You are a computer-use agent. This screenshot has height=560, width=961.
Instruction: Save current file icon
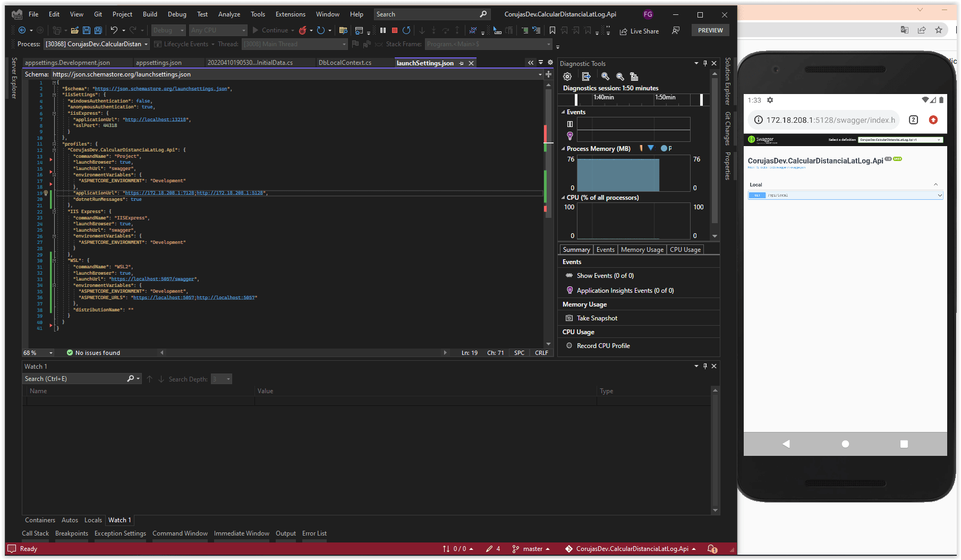click(x=86, y=30)
